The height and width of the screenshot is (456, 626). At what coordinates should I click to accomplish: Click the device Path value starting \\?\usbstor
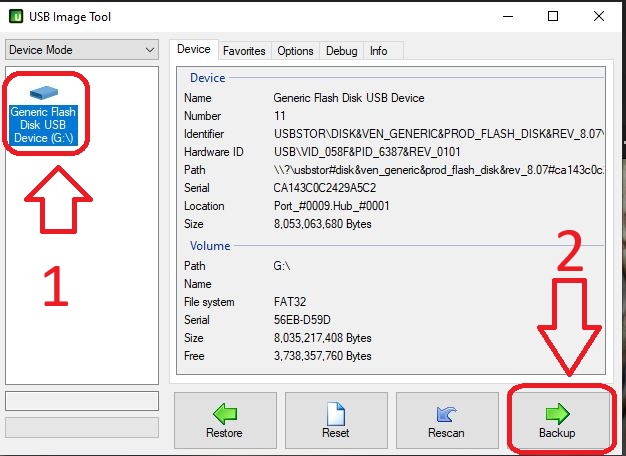tap(438, 170)
